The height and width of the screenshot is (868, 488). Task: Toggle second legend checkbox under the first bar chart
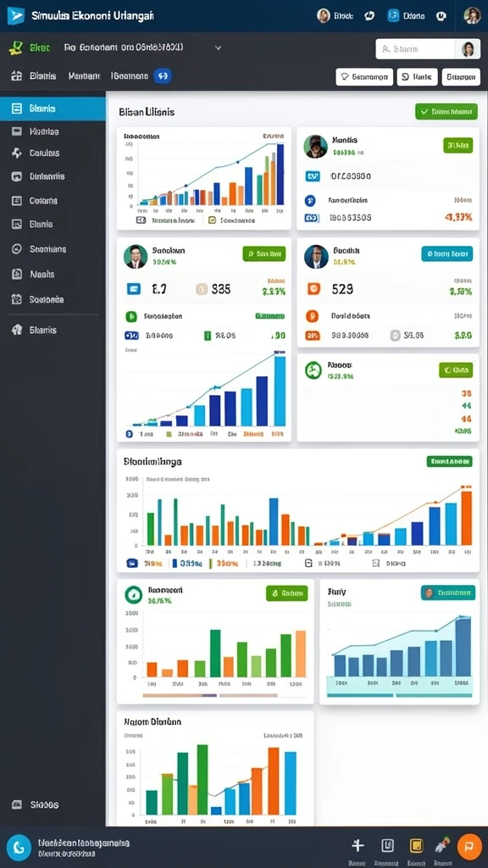click(x=211, y=220)
